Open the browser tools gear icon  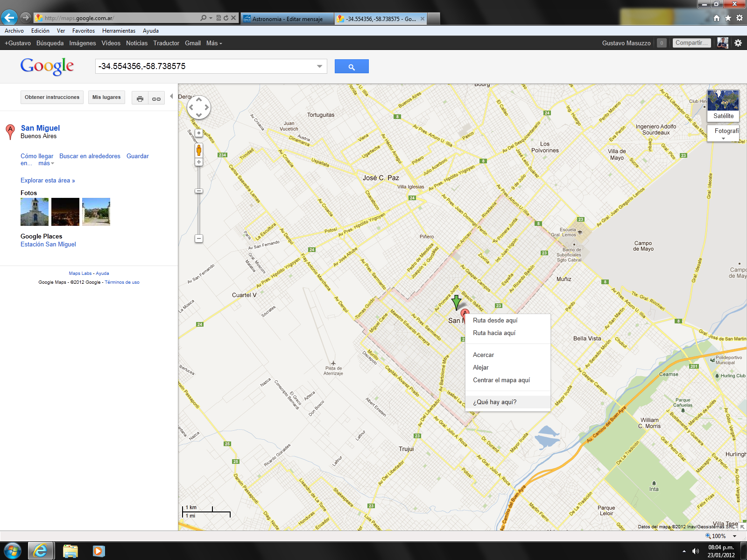740,18
